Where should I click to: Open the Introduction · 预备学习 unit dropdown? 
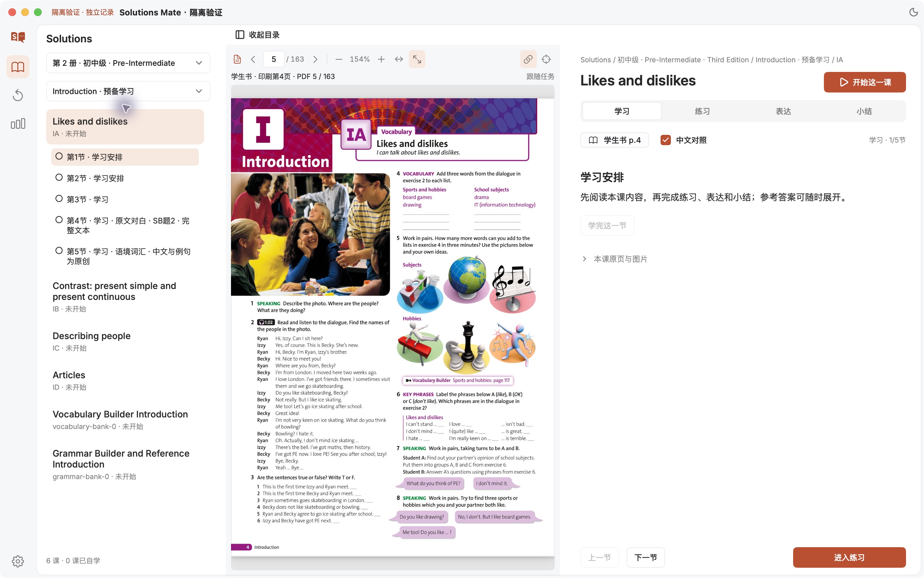128,91
